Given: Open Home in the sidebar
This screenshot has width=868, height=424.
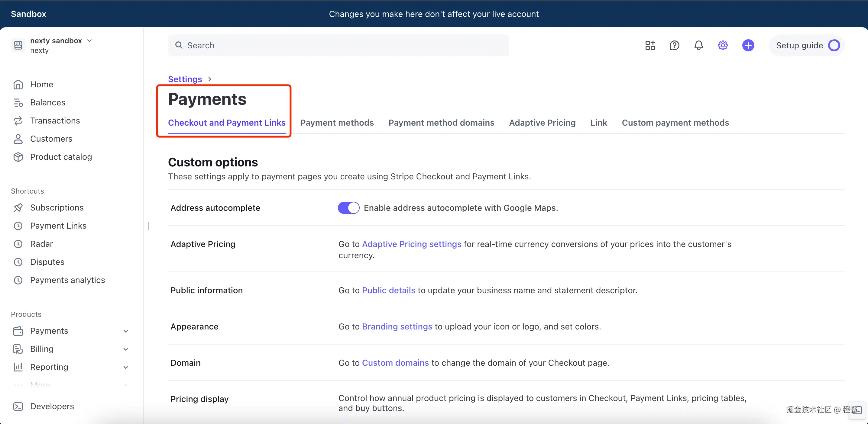Looking at the screenshot, I should [x=41, y=84].
